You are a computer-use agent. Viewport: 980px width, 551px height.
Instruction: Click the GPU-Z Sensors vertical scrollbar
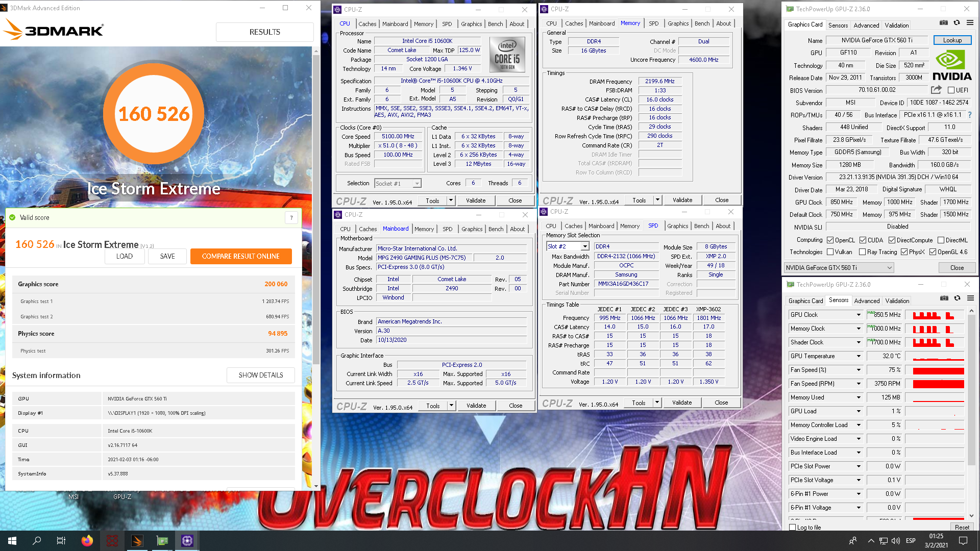(971, 389)
